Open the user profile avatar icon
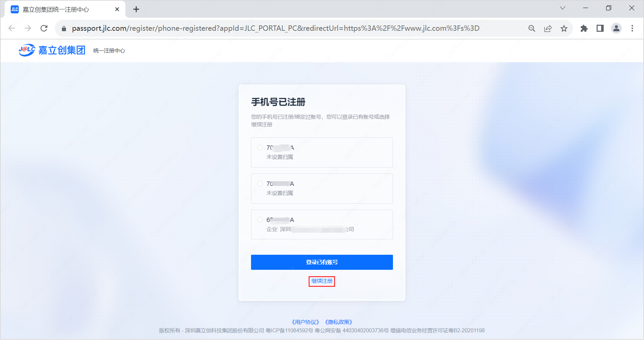Viewport: 644px width, 340px height. [x=616, y=28]
